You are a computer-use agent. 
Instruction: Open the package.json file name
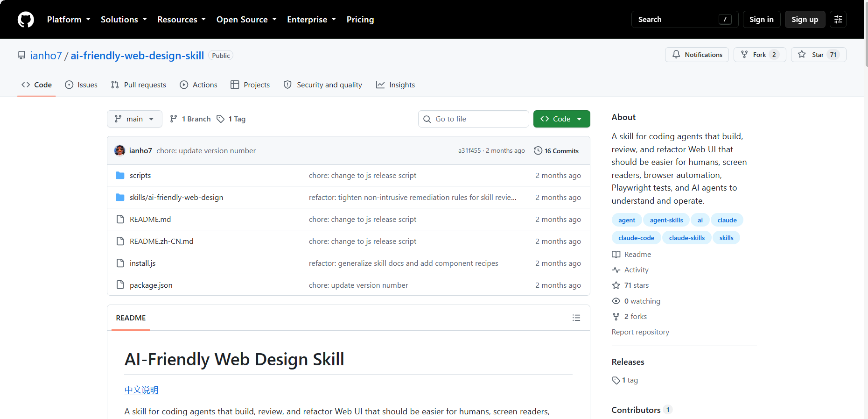[x=151, y=285]
